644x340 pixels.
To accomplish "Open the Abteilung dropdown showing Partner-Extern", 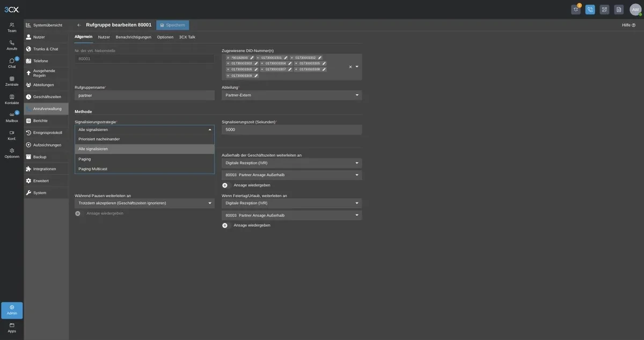I will click(x=292, y=95).
